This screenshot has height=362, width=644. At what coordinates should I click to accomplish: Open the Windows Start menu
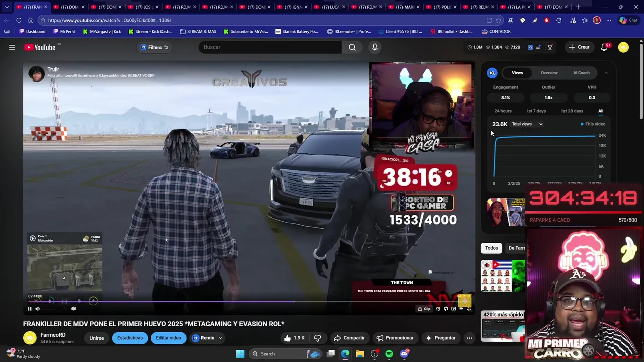pyautogui.click(x=240, y=354)
